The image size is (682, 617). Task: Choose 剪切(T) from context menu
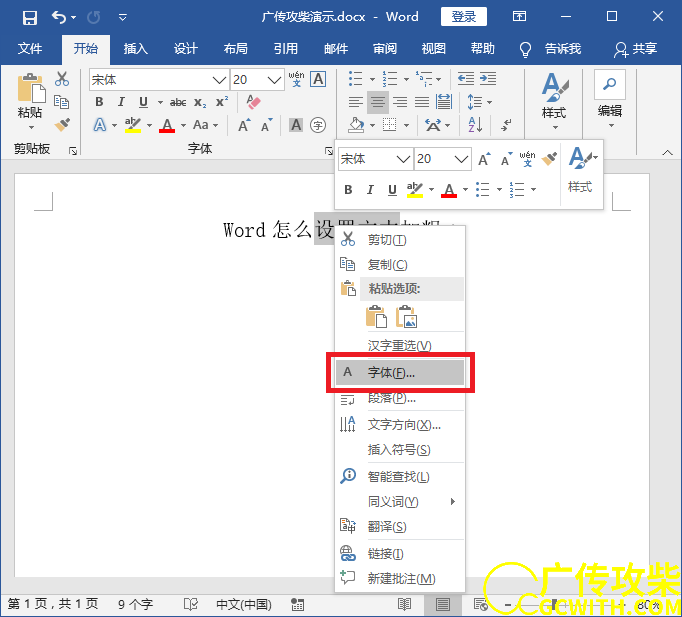pyautogui.click(x=400, y=240)
